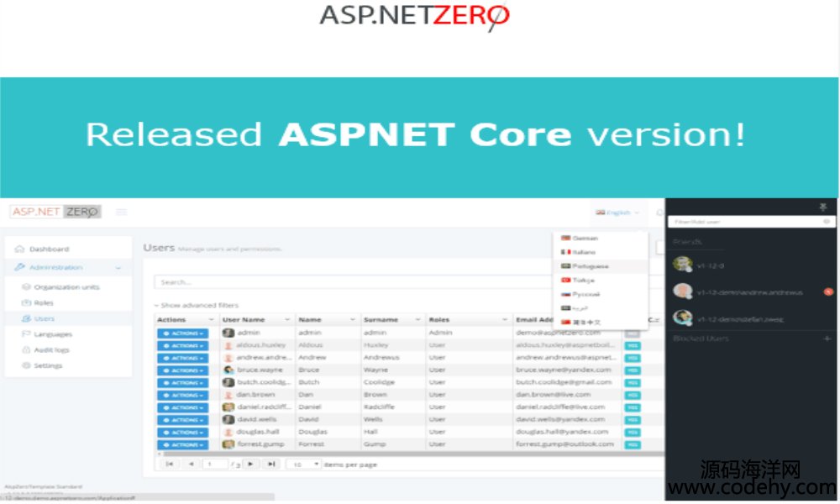Open Actions dropdown for dan.brown
Screen dimensions: 840x504
coord(182,395)
